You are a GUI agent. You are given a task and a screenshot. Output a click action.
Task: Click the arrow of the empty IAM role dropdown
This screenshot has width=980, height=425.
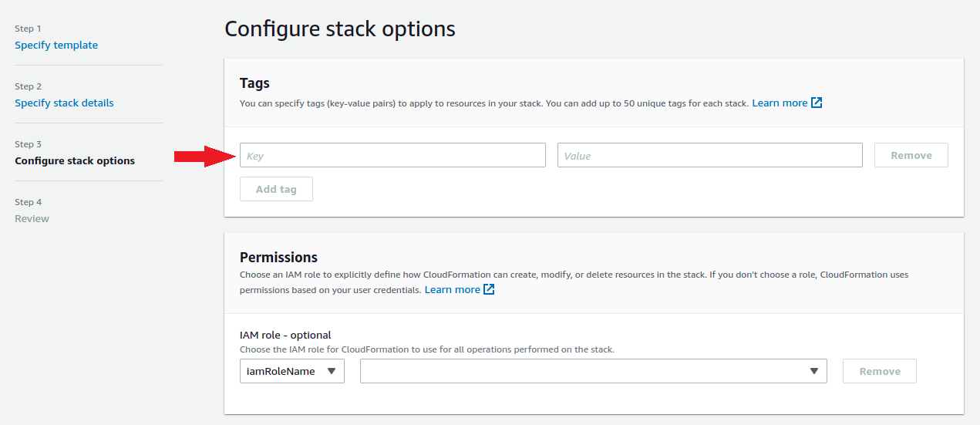click(x=813, y=371)
